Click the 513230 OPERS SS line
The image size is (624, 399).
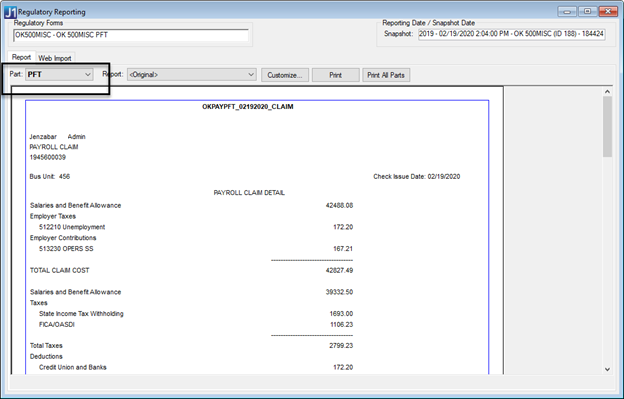point(66,249)
